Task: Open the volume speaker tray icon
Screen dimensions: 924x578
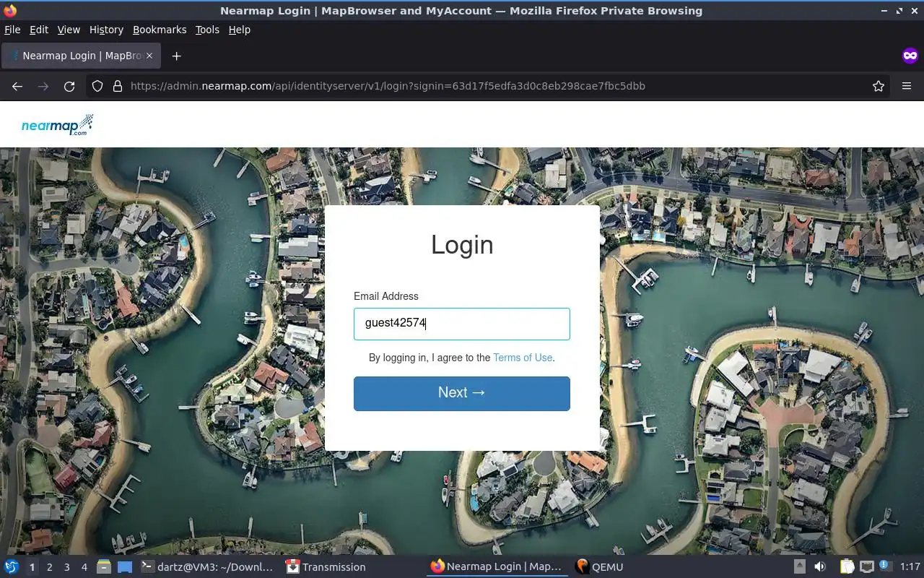Action: tap(820, 567)
